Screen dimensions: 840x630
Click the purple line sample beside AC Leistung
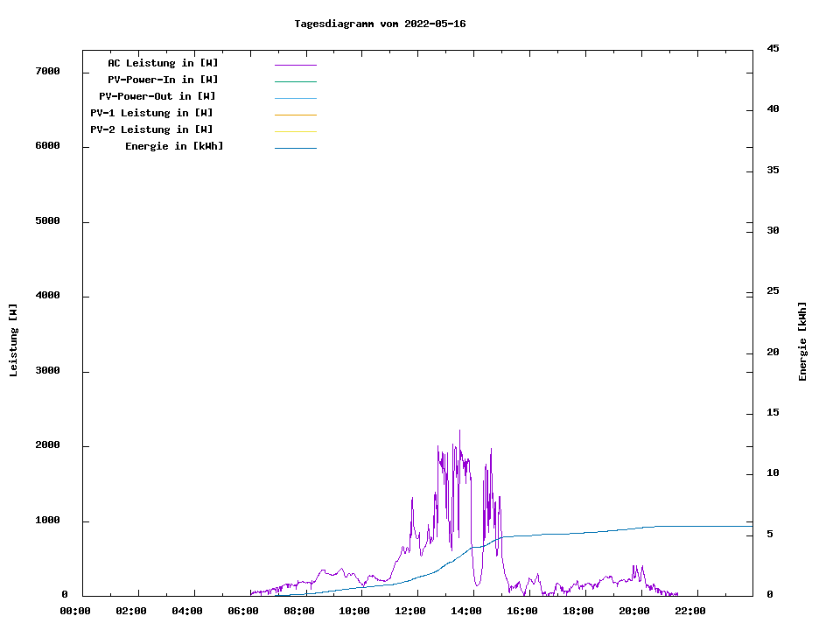coord(295,65)
